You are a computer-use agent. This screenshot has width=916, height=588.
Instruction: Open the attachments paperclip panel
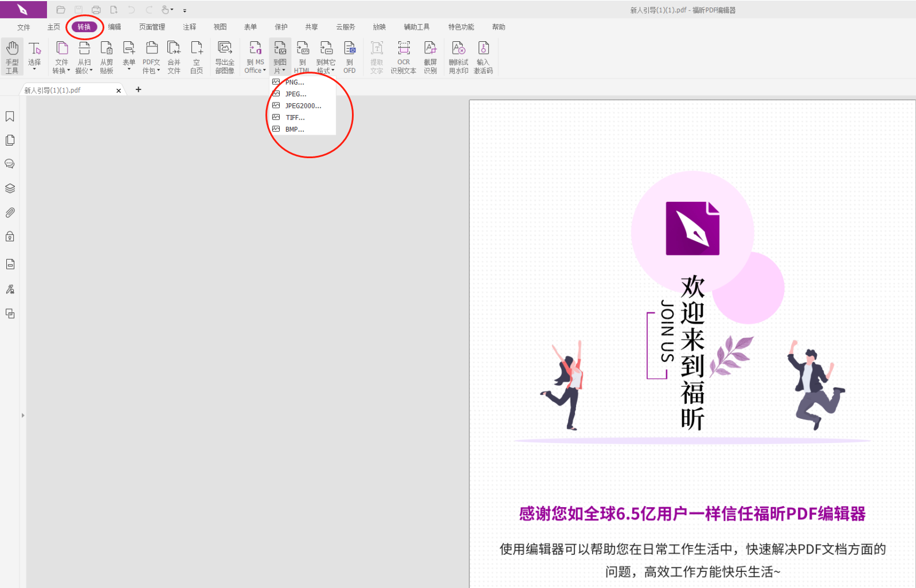pos(10,213)
